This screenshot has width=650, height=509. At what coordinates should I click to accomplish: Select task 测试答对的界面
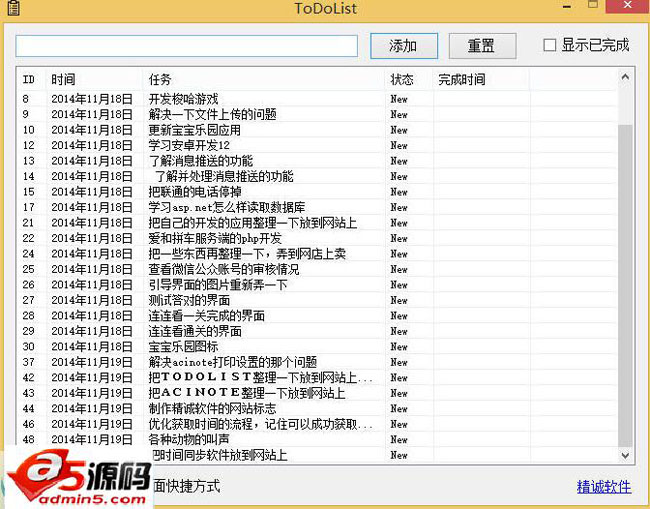[x=189, y=300]
